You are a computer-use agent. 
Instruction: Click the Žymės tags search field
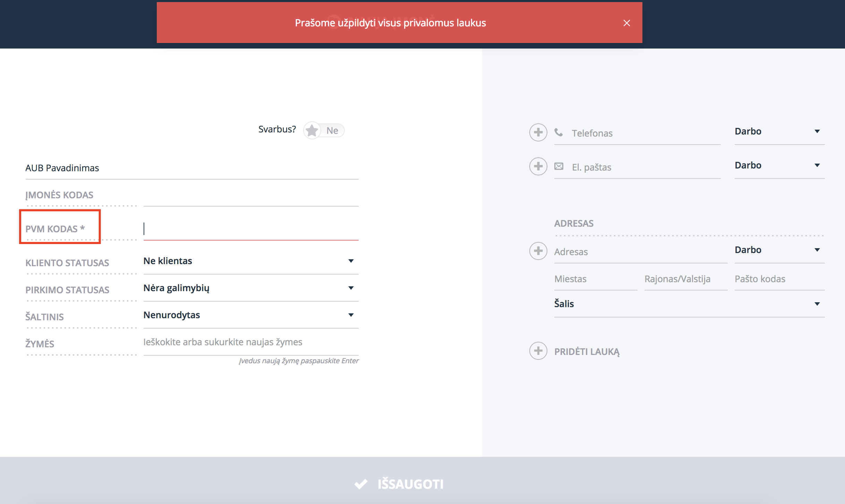point(251,342)
